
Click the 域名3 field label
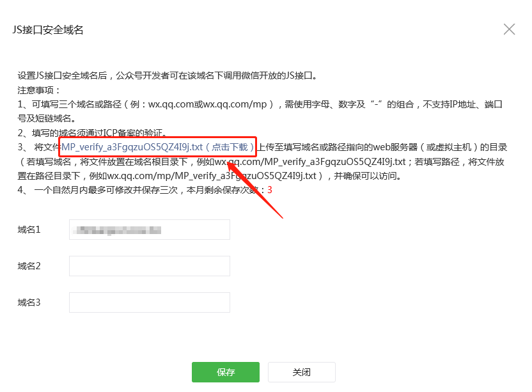coord(29,302)
